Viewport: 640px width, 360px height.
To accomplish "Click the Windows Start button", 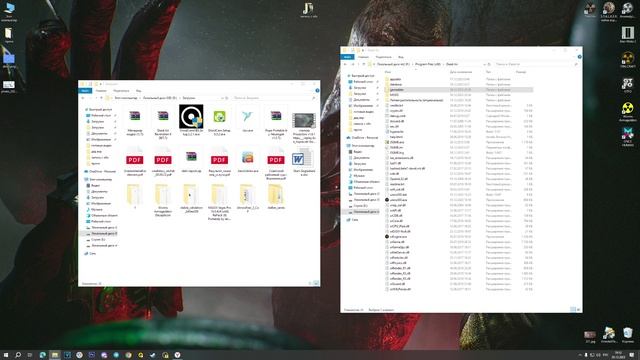I will [x=6, y=355].
